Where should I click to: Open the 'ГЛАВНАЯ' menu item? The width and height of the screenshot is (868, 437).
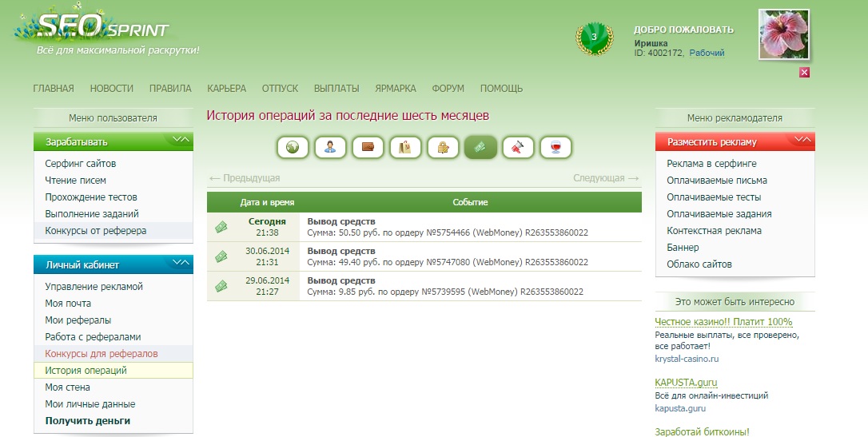click(x=53, y=89)
